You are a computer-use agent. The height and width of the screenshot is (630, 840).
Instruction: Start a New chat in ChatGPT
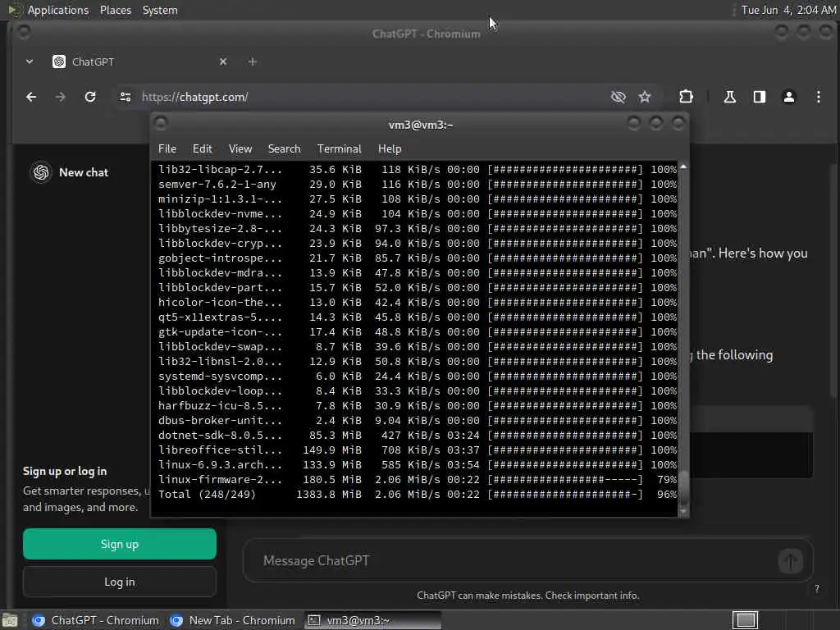point(84,172)
